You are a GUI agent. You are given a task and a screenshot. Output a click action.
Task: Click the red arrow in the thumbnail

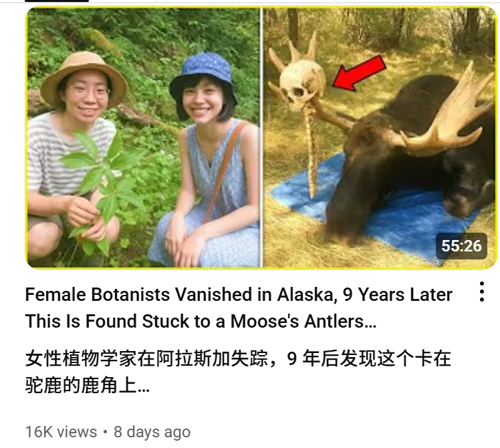pyautogui.click(x=360, y=74)
